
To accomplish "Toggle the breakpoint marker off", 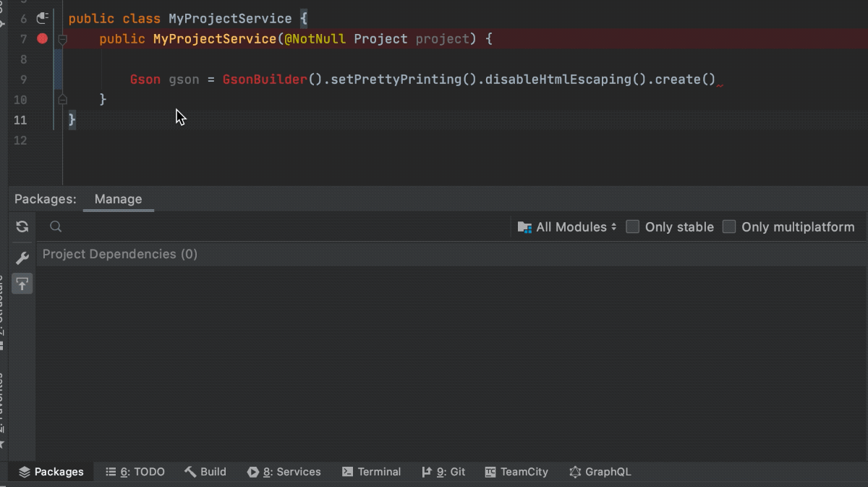I will (x=42, y=38).
